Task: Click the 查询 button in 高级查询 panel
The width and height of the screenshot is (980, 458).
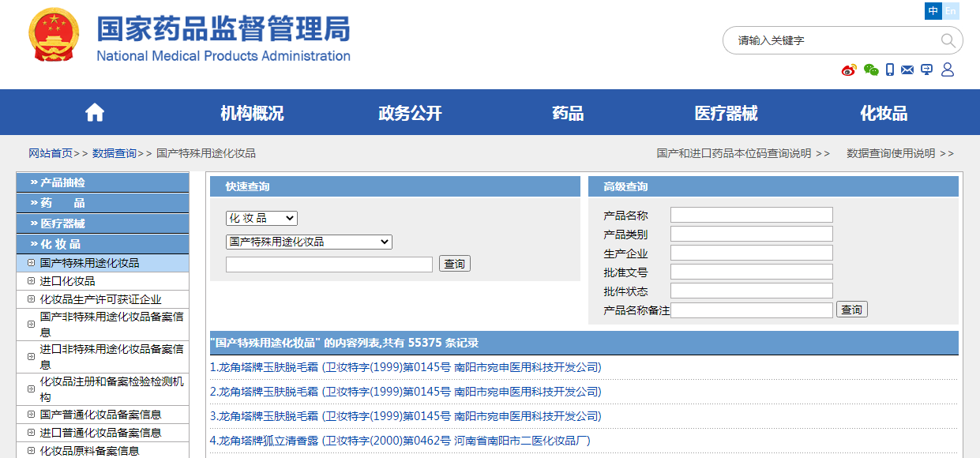Action: (851, 310)
